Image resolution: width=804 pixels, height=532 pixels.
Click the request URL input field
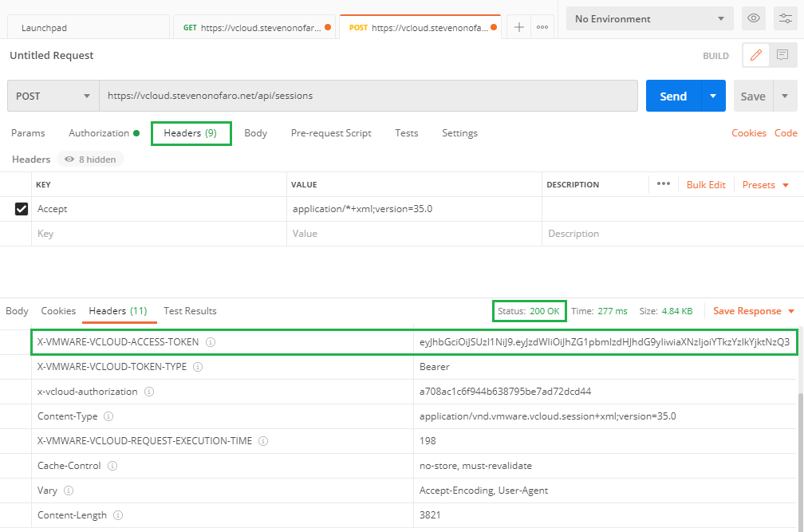367,96
